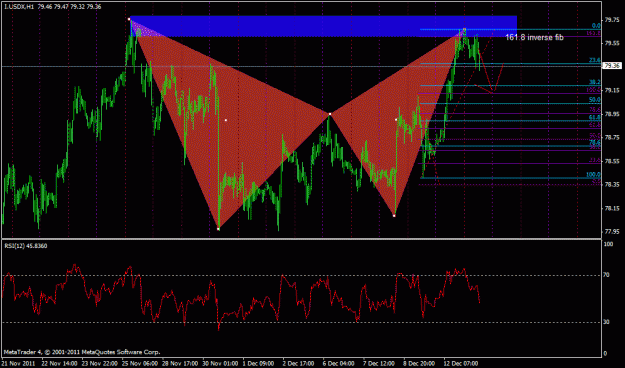Click price scale value 79.55
625x368 pixels.
611,43
